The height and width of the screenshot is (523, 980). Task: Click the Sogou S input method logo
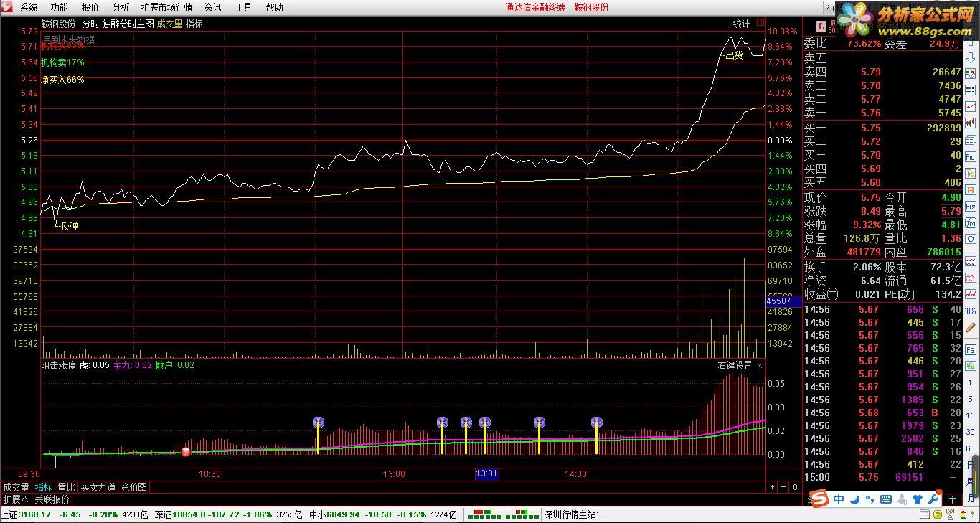(x=821, y=499)
